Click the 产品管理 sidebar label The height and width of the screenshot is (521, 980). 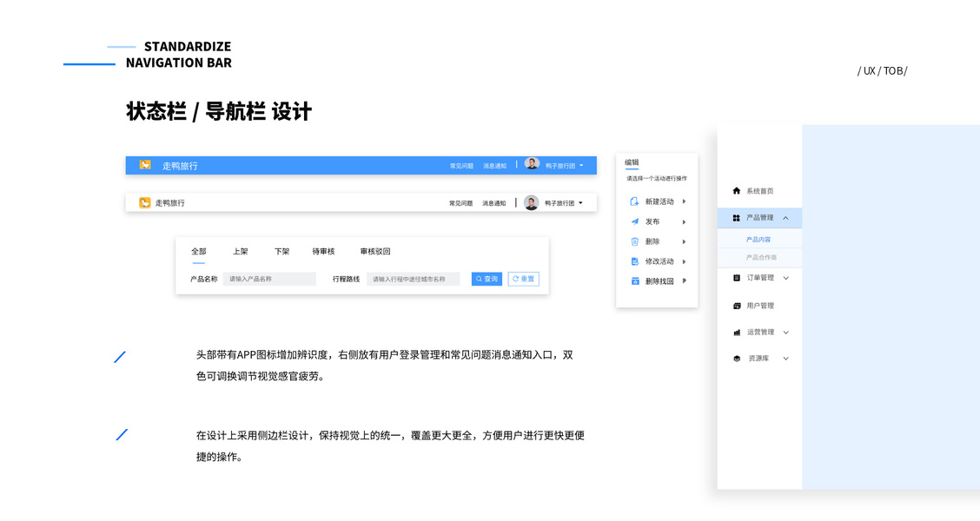[760, 217]
